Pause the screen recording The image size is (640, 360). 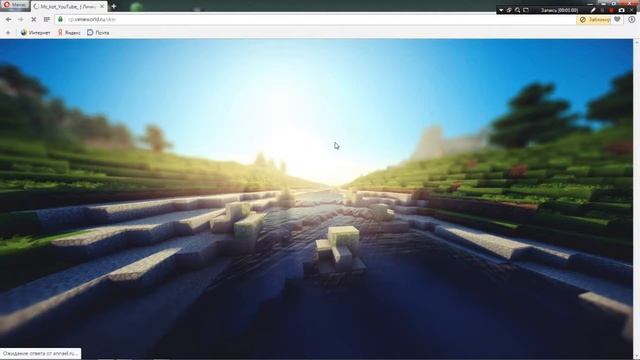602,10
